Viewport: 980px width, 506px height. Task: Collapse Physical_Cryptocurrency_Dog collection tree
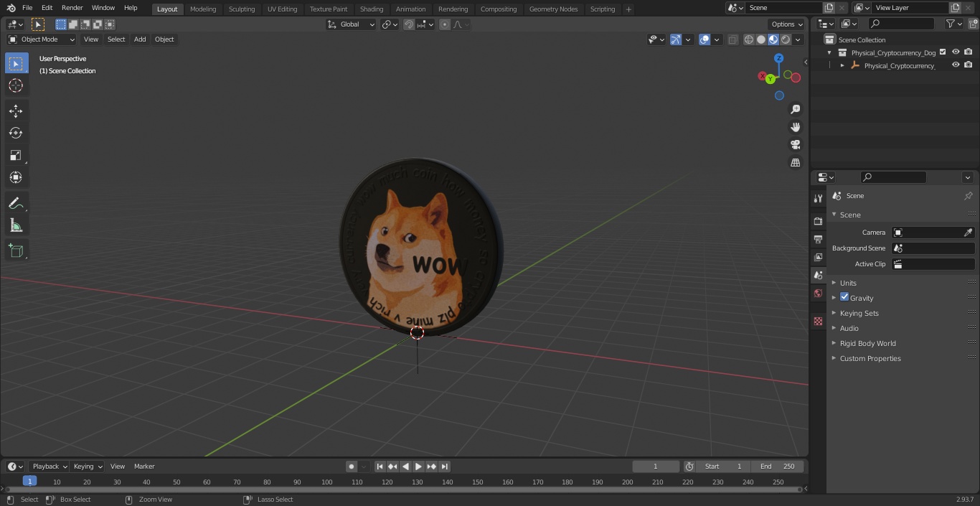(x=829, y=52)
